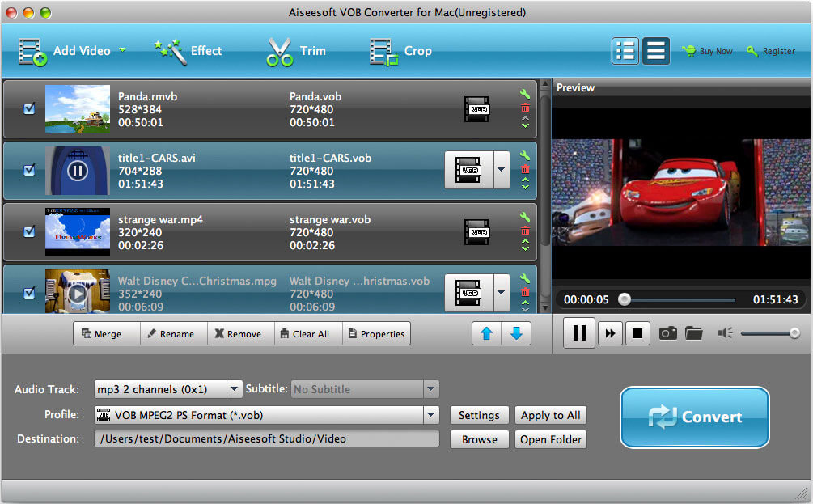Open Properties of selected file
The height and width of the screenshot is (504, 813).
point(376,333)
